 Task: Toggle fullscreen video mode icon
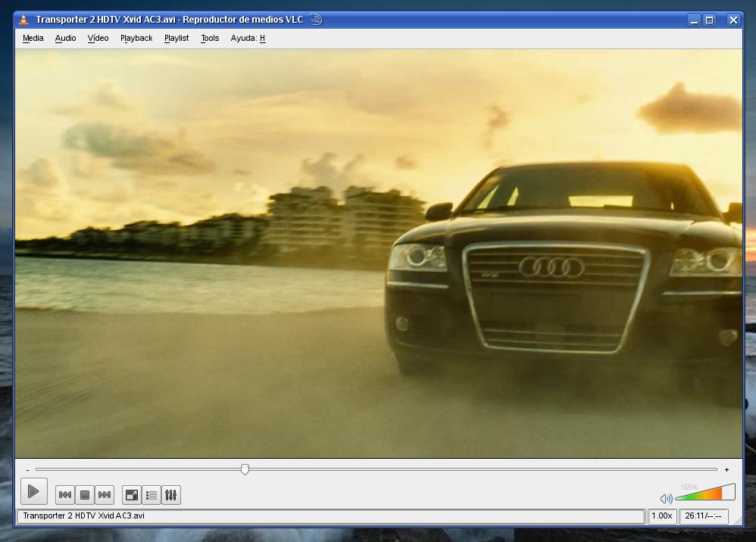132,495
